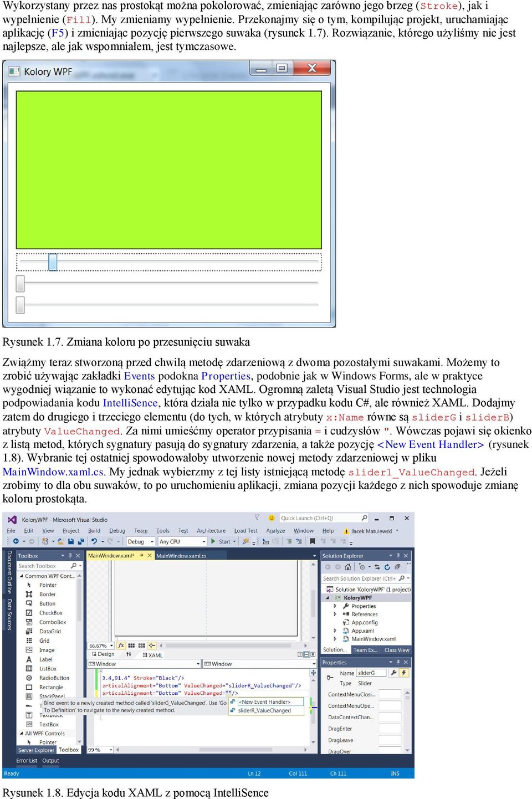The height and width of the screenshot is (799, 532).
Task: Click the feedback smiley icon
Action: click(x=272, y=518)
